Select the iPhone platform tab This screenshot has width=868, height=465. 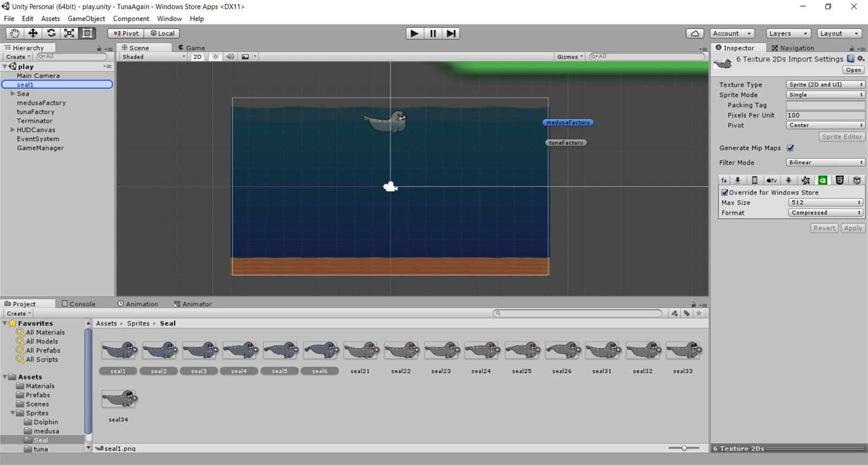click(754, 180)
